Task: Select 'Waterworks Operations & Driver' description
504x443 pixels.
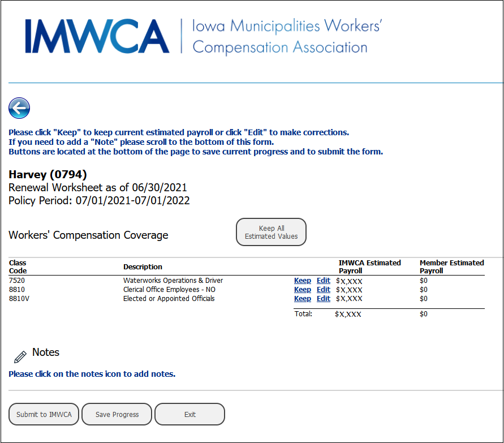Action: [173, 281]
